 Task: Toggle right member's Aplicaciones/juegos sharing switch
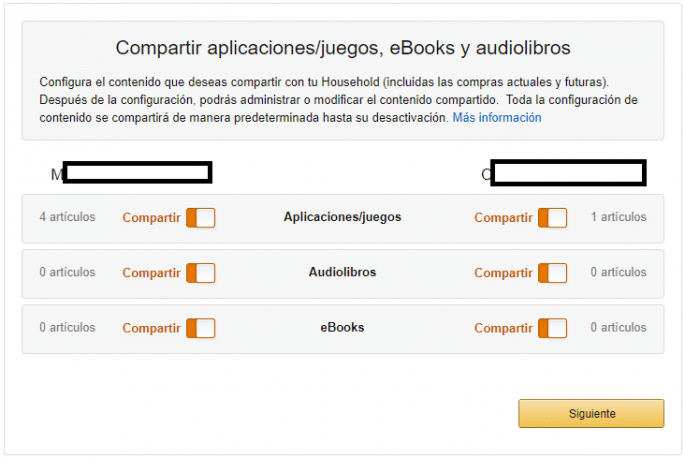(552, 218)
